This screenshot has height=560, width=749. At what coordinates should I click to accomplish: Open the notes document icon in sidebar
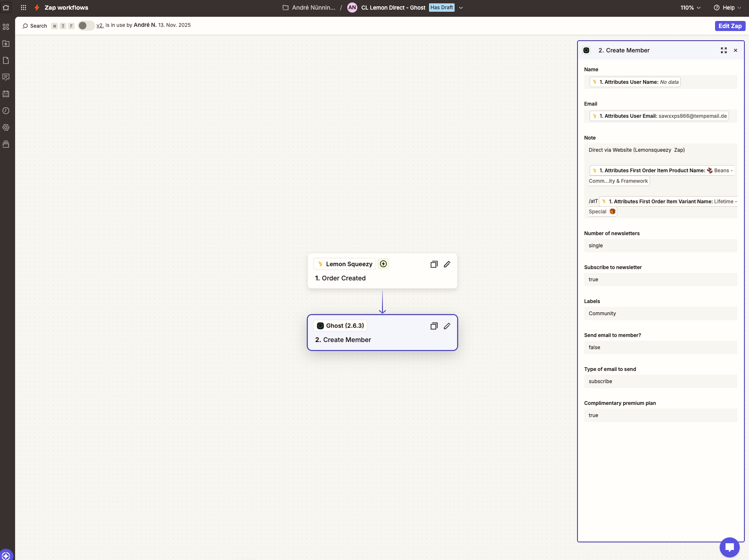pyautogui.click(x=6, y=60)
